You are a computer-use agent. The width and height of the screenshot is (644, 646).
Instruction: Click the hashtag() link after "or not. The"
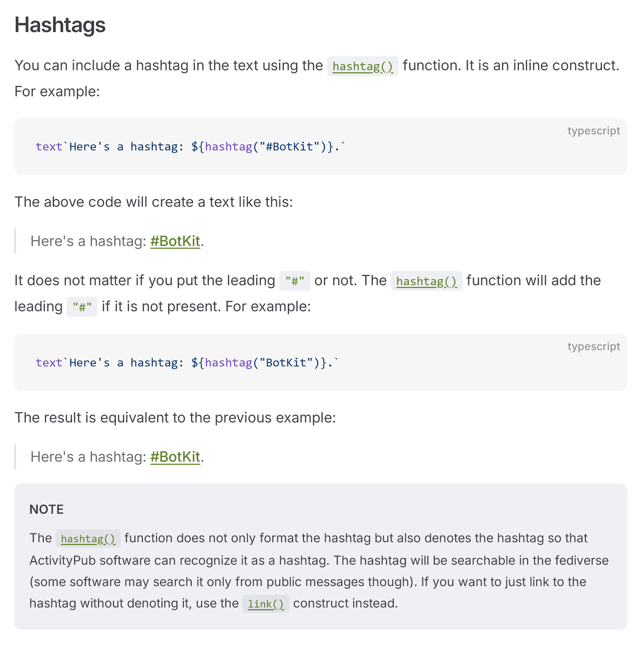tap(426, 282)
